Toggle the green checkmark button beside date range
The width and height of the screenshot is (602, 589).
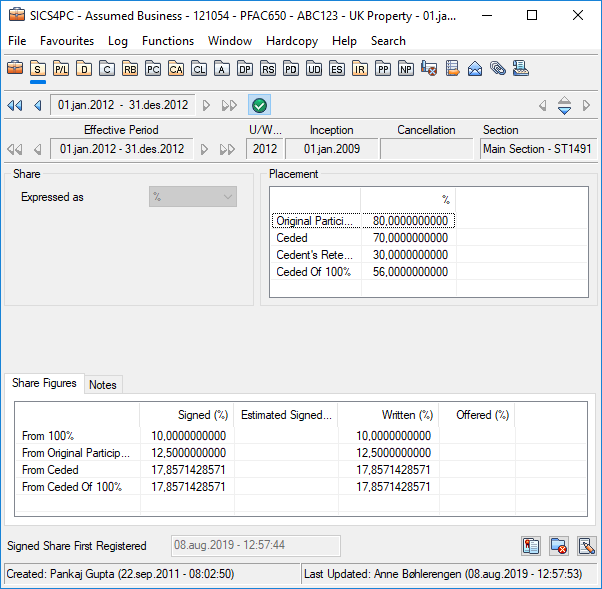[259, 105]
